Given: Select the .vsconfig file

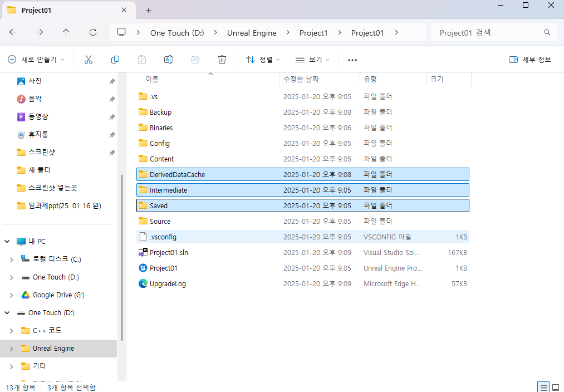Looking at the screenshot, I should point(303,237).
